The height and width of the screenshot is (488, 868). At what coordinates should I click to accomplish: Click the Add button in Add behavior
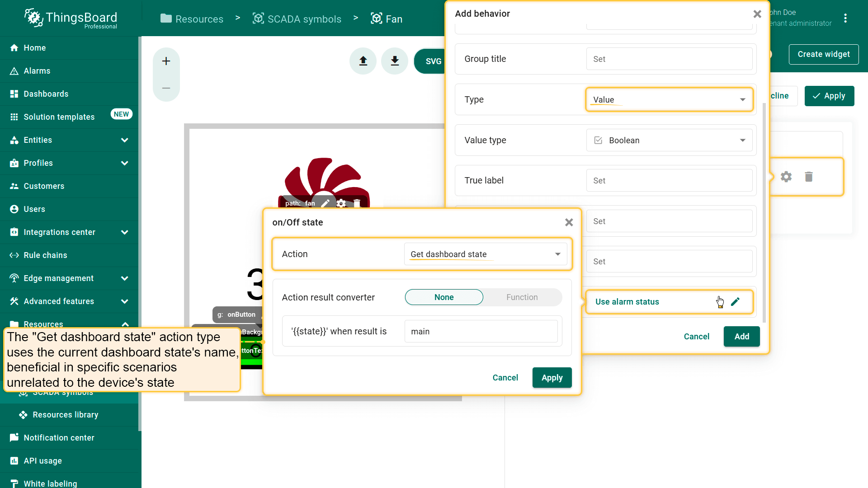pyautogui.click(x=741, y=337)
